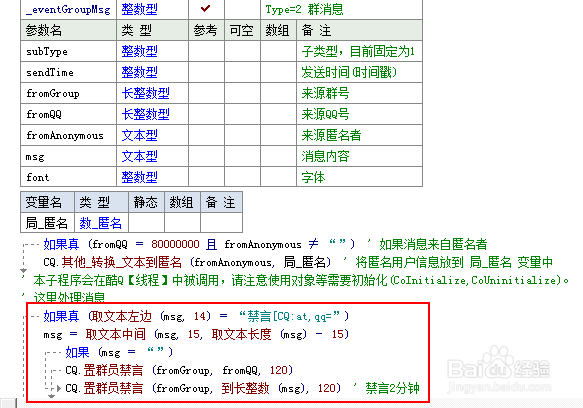
Task: Select the 取文本左边 function call
Action: (122, 316)
